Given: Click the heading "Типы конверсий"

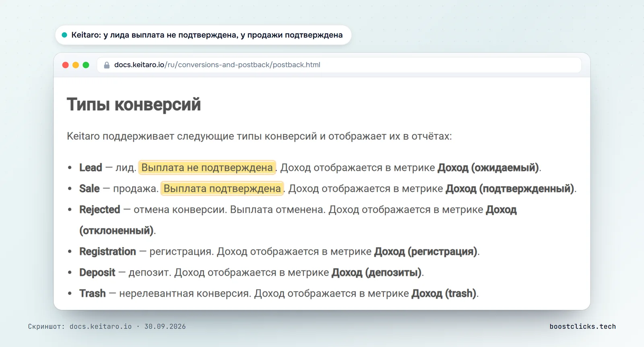Looking at the screenshot, I should (134, 104).
